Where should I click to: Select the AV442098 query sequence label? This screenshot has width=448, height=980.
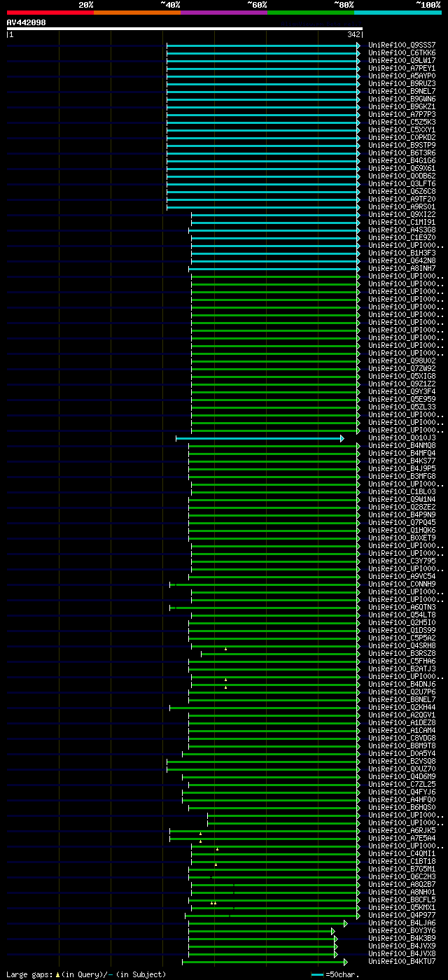(x=27, y=22)
